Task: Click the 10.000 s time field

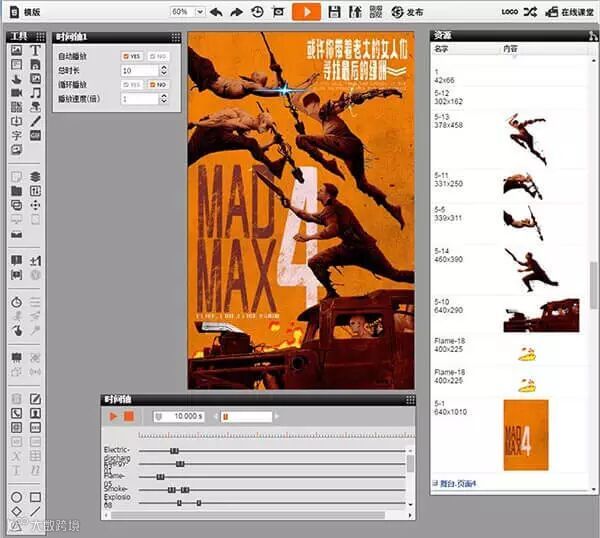Action: coord(179,416)
